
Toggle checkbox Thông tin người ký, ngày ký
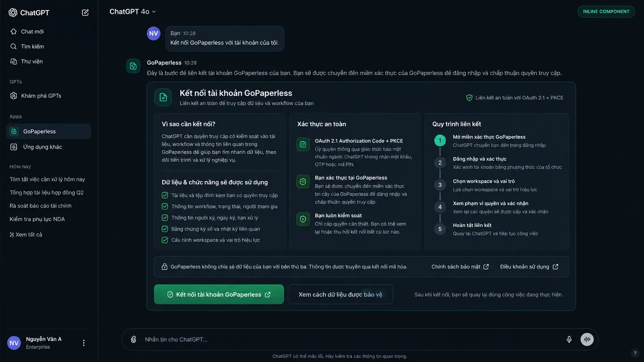pyautogui.click(x=165, y=218)
